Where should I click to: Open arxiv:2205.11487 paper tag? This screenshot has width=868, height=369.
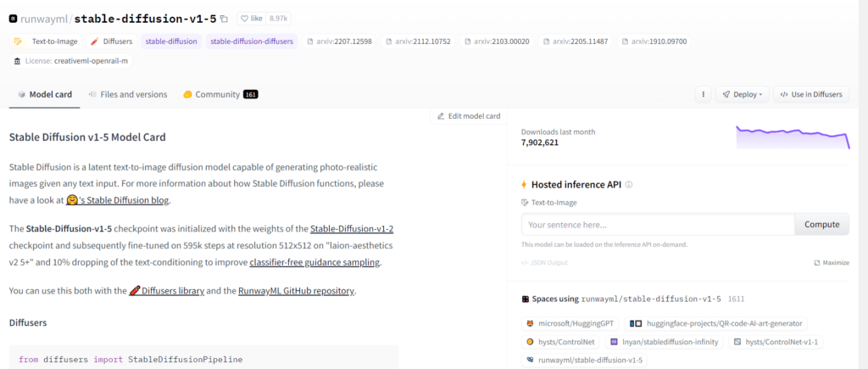click(x=576, y=41)
